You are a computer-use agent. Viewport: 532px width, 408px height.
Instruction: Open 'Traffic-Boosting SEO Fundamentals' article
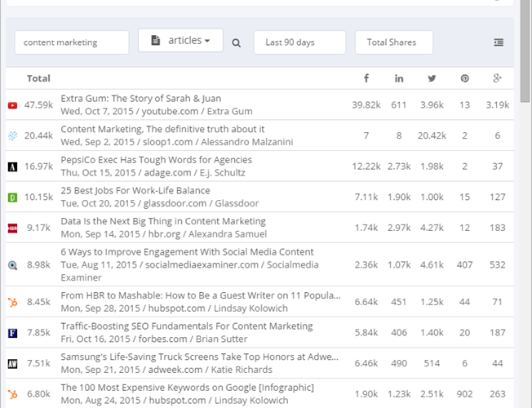tap(187, 326)
